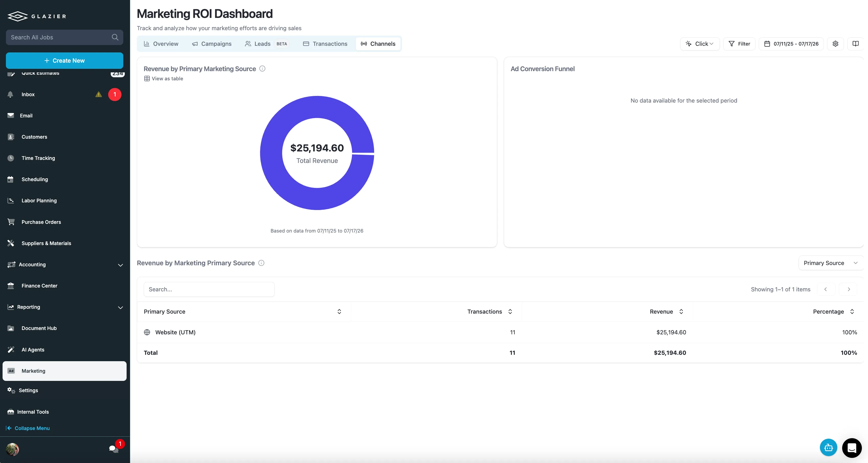Viewport: 868px width, 463px height.
Task: Open the Filter button
Action: (739, 44)
